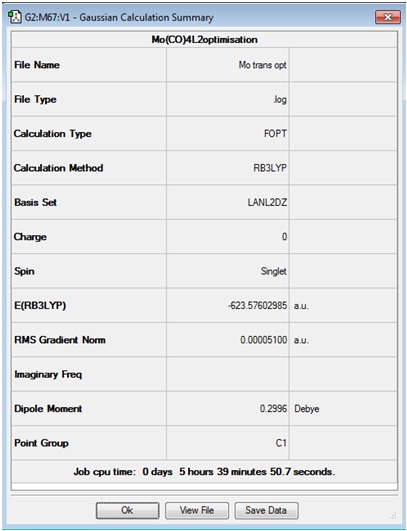Click the Dipole Moment row label
Viewport: 407px width, 531px height.
tap(48, 409)
